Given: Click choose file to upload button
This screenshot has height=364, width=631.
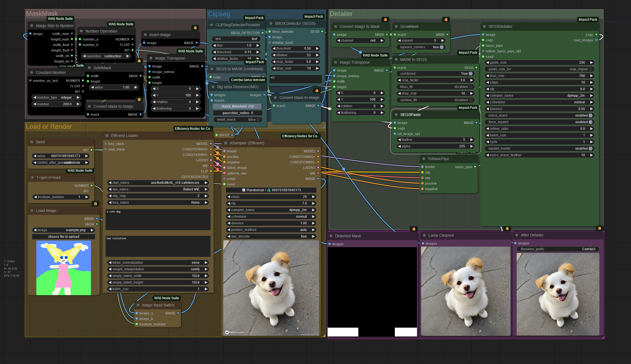Looking at the screenshot, I should tap(63, 237).
